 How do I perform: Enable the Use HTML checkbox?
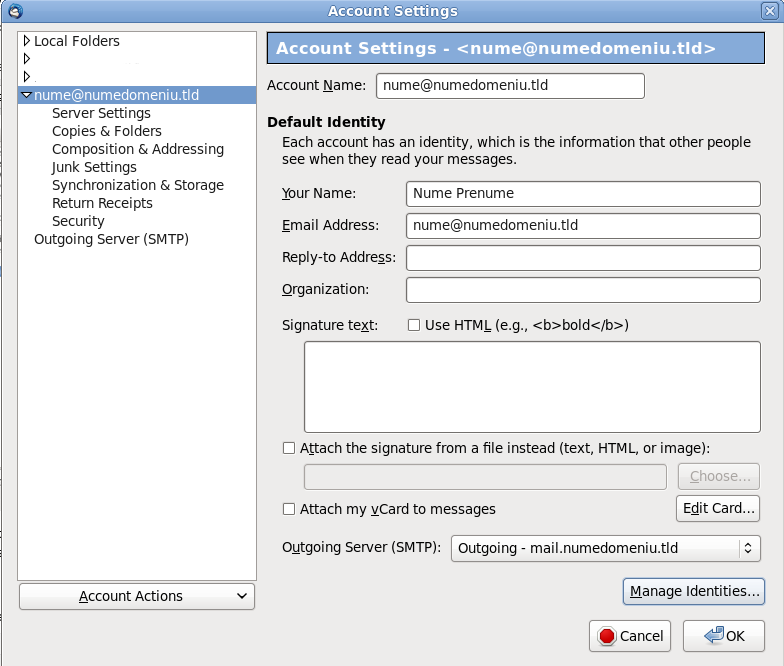[414, 326]
